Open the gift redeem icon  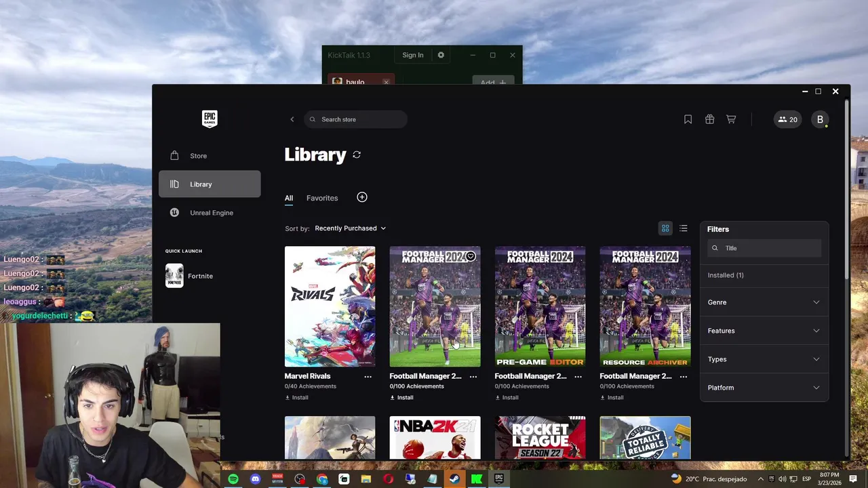point(709,119)
